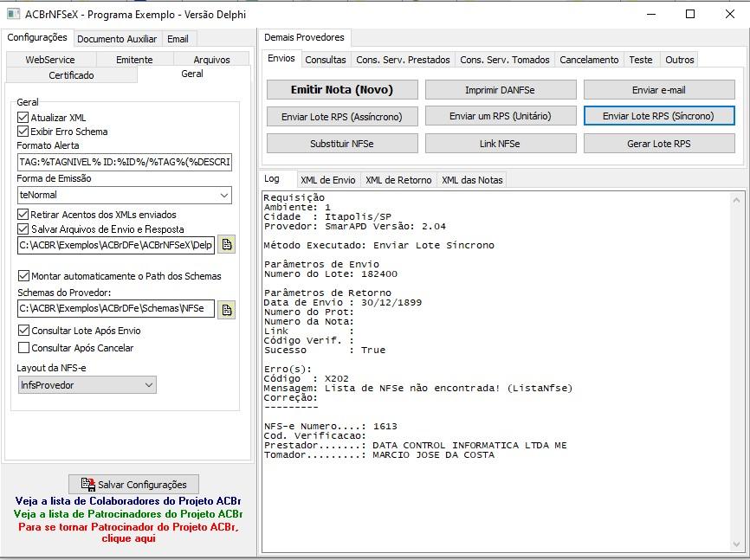Open the Colaboradores do Projeto ACBr link
The width and height of the screenshot is (750, 560).
point(128,500)
